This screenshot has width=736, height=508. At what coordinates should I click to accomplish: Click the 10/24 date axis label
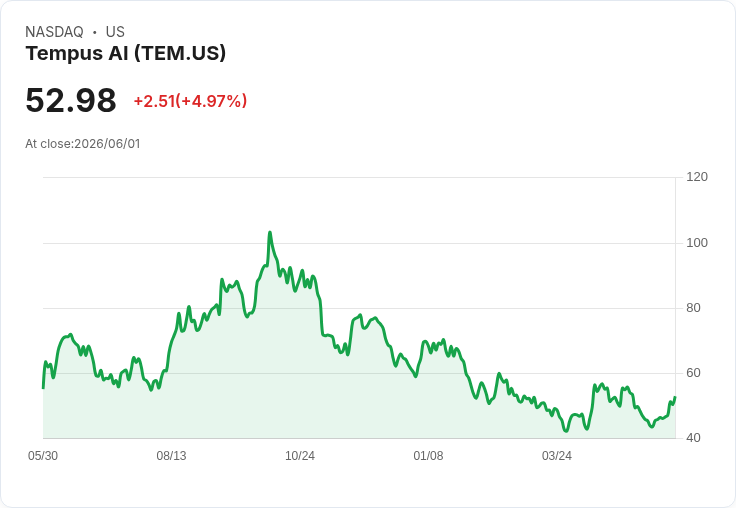click(300, 455)
